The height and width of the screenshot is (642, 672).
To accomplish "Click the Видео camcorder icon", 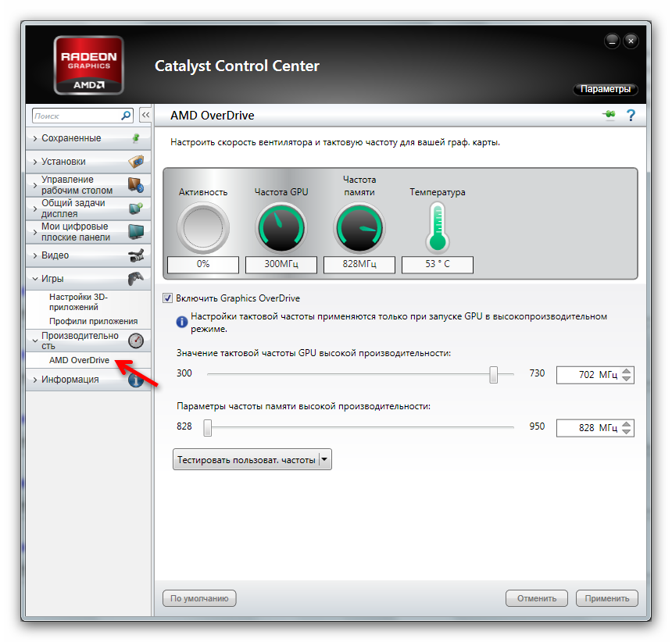I will point(136,255).
